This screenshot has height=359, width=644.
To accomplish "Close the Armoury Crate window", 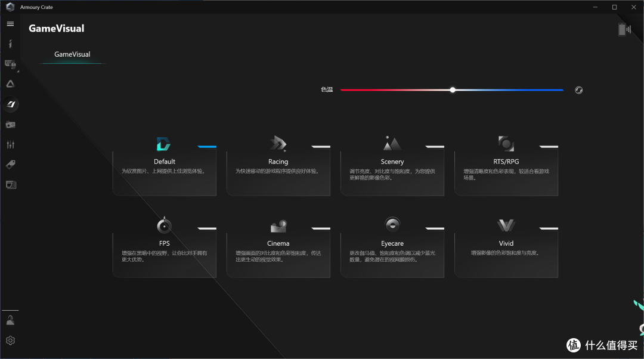I will [x=634, y=7].
